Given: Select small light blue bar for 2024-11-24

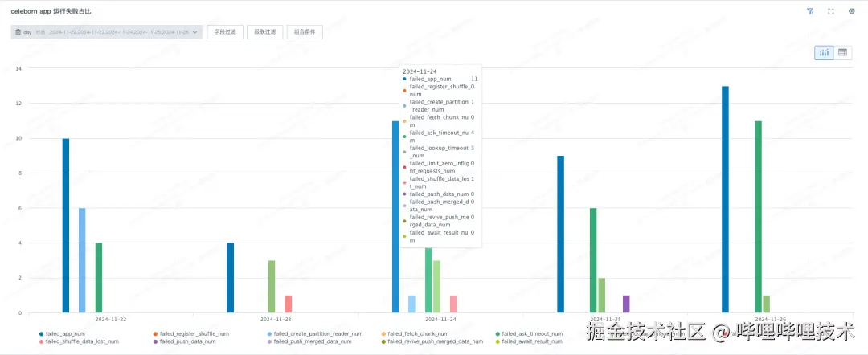Looking at the screenshot, I should (411, 304).
